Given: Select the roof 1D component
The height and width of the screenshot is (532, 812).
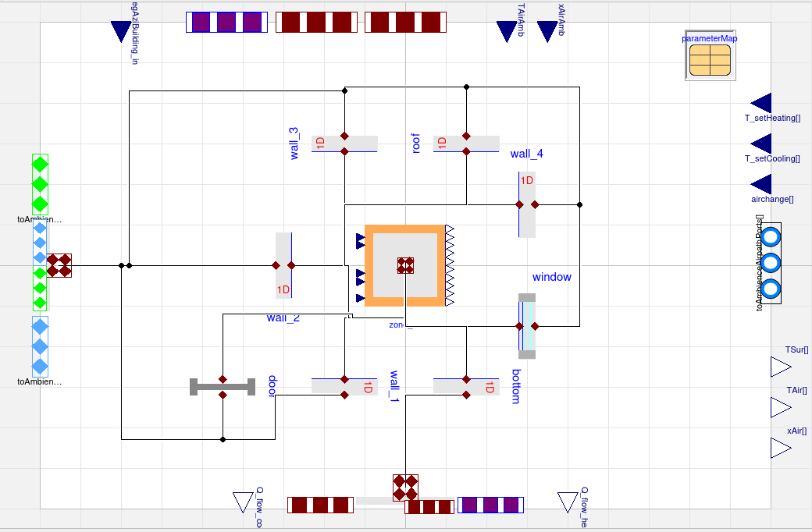Looking at the screenshot, I should pyautogui.click(x=466, y=144).
